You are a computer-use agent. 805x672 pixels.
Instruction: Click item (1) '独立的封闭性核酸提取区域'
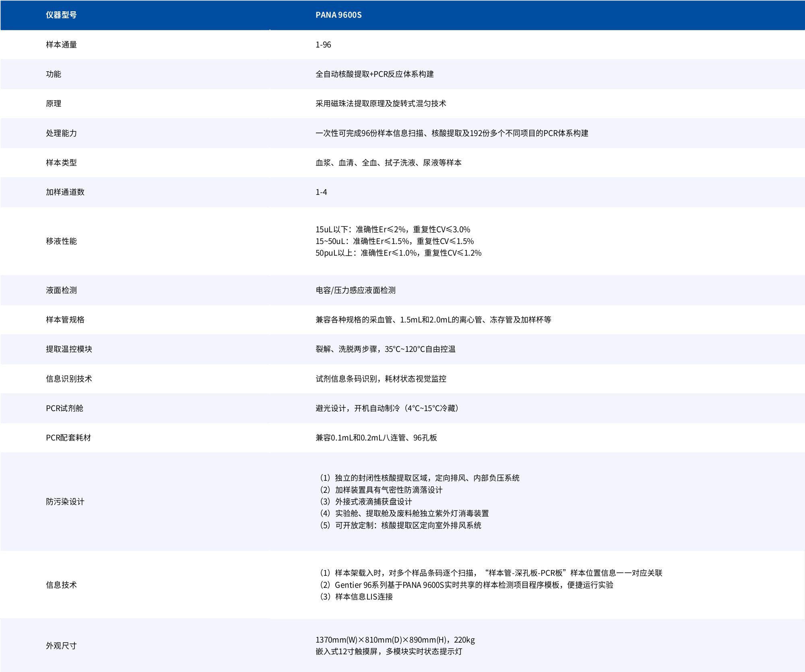pos(419,478)
